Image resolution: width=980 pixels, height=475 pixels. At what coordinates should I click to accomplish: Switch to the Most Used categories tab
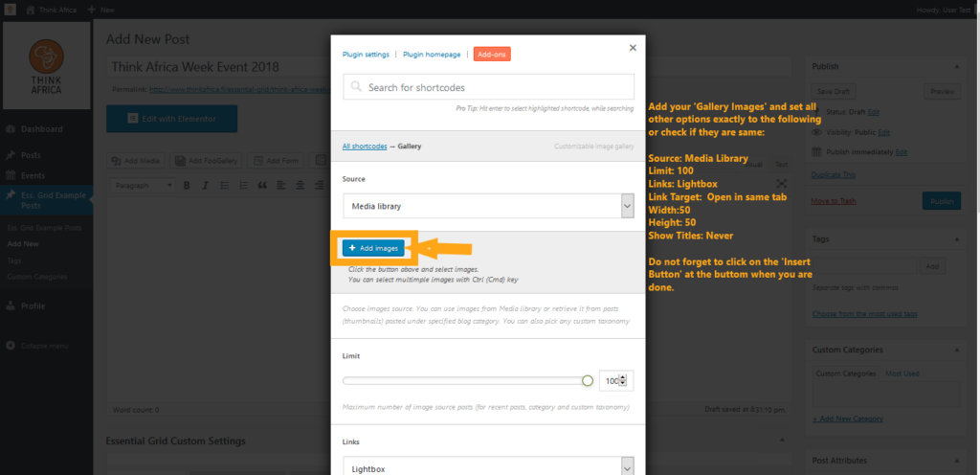point(902,373)
